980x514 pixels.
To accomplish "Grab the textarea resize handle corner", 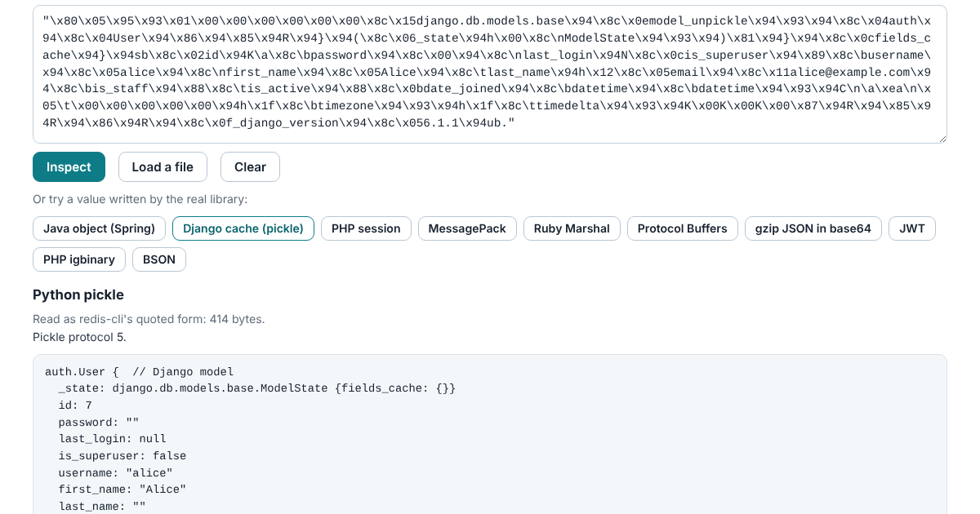I will 942,138.
